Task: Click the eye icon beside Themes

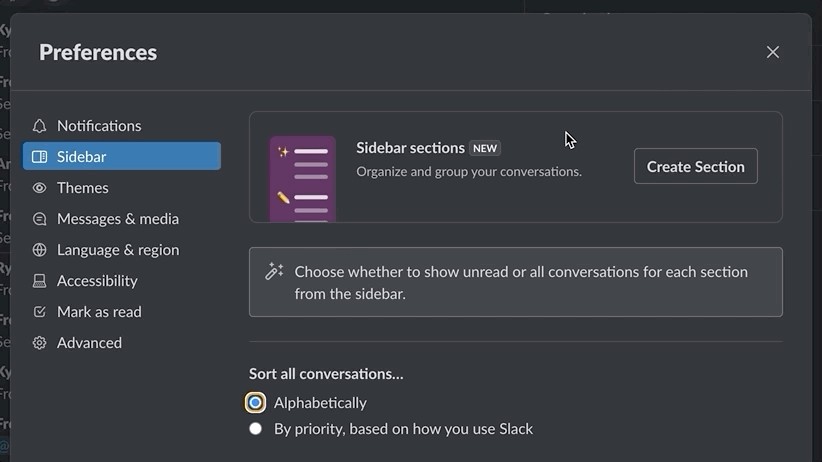Action: pyautogui.click(x=39, y=188)
